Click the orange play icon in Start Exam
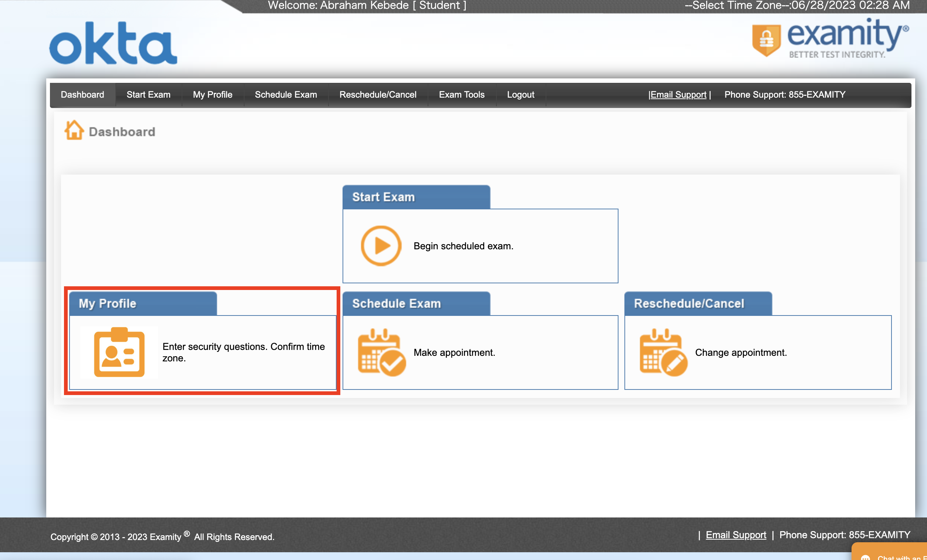The width and height of the screenshot is (927, 560). [381, 246]
